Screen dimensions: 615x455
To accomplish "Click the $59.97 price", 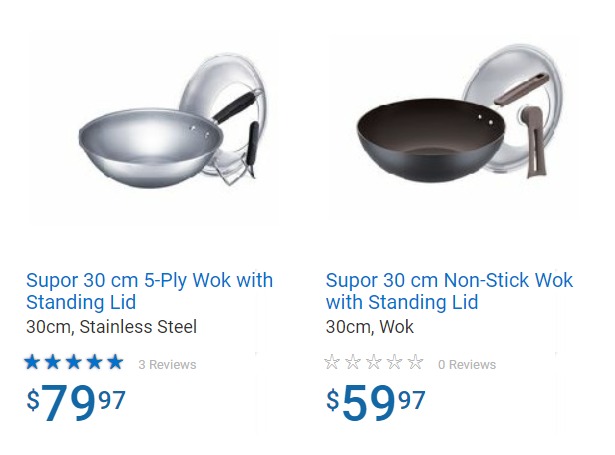I will [376, 402].
